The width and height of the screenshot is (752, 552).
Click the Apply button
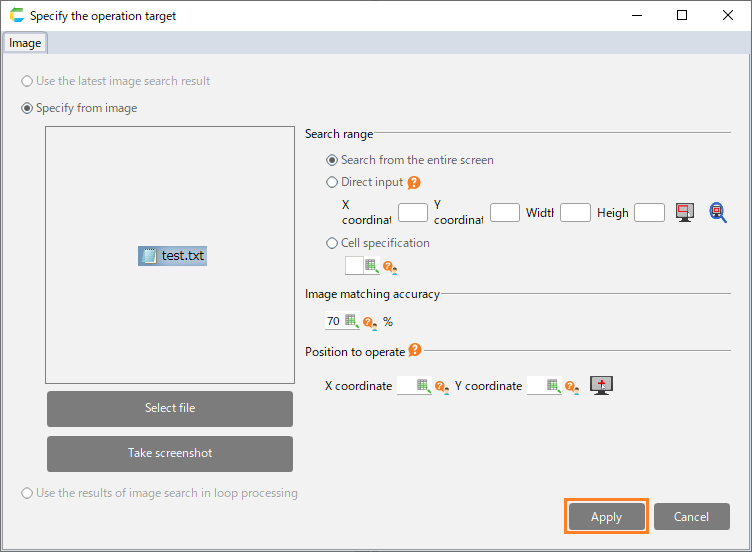606,517
